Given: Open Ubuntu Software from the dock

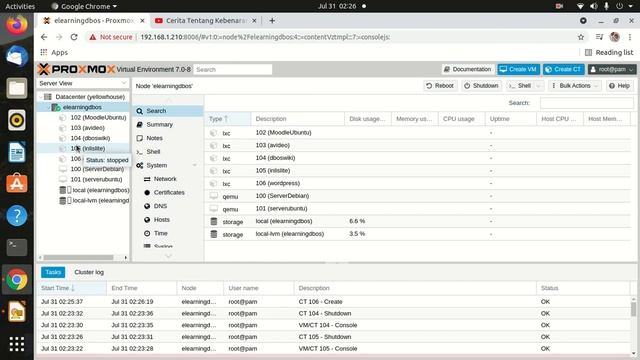Looking at the screenshot, I should pos(17,184).
